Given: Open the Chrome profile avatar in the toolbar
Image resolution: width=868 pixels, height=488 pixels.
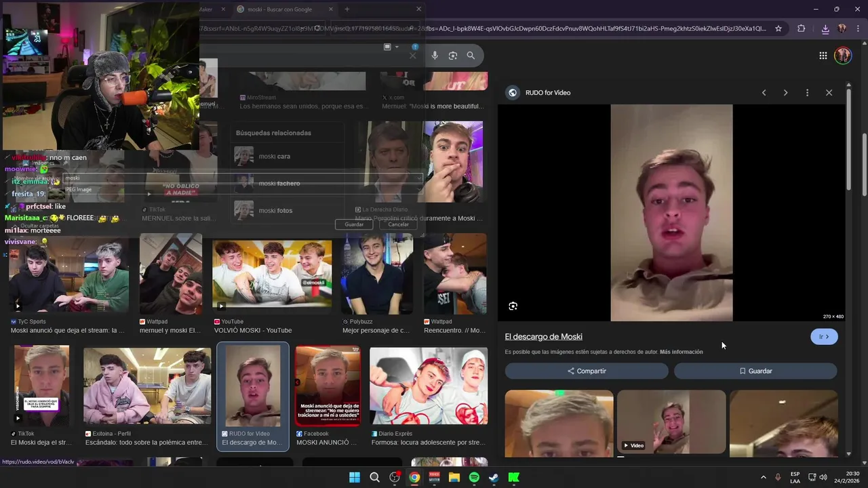Looking at the screenshot, I should point(842,28).
